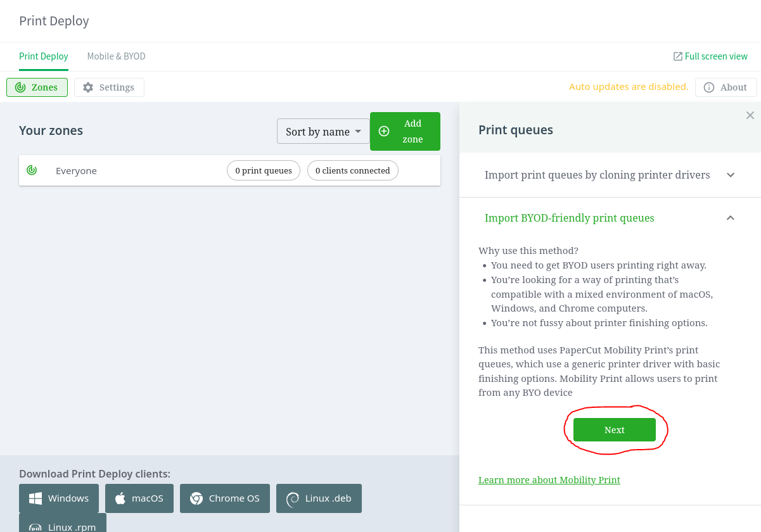Click the About info icon

709,87
